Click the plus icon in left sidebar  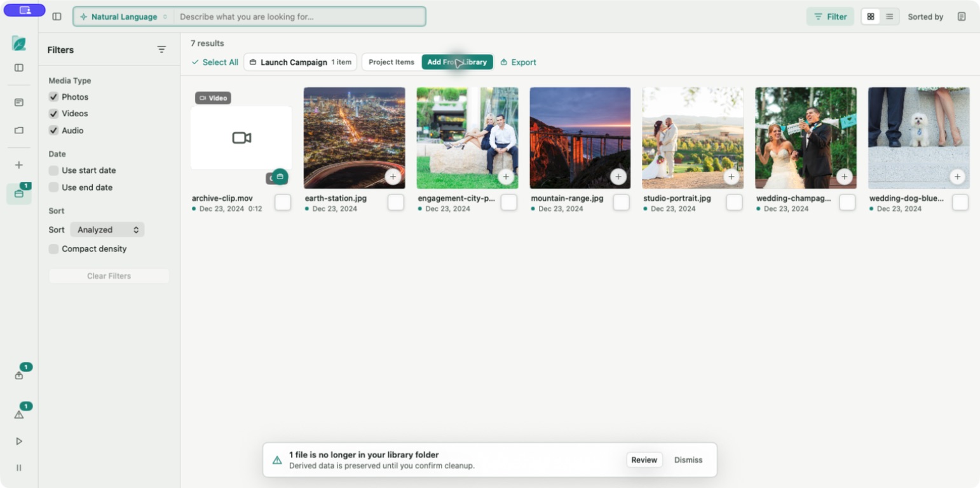pos(19,165)
